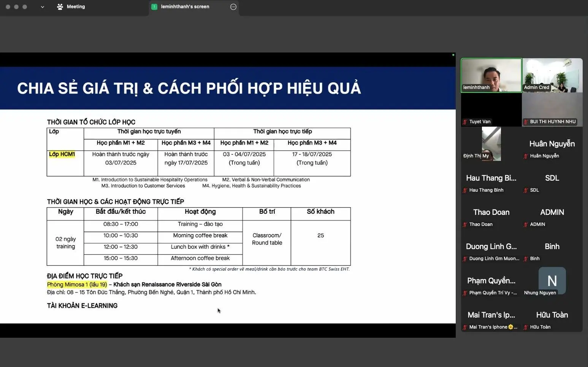Image resolution: width=588 pixels, height=367 pixels.
Task: Click the green icon on leminhthanh's screen tab
Action: click(x=154, y=7)
